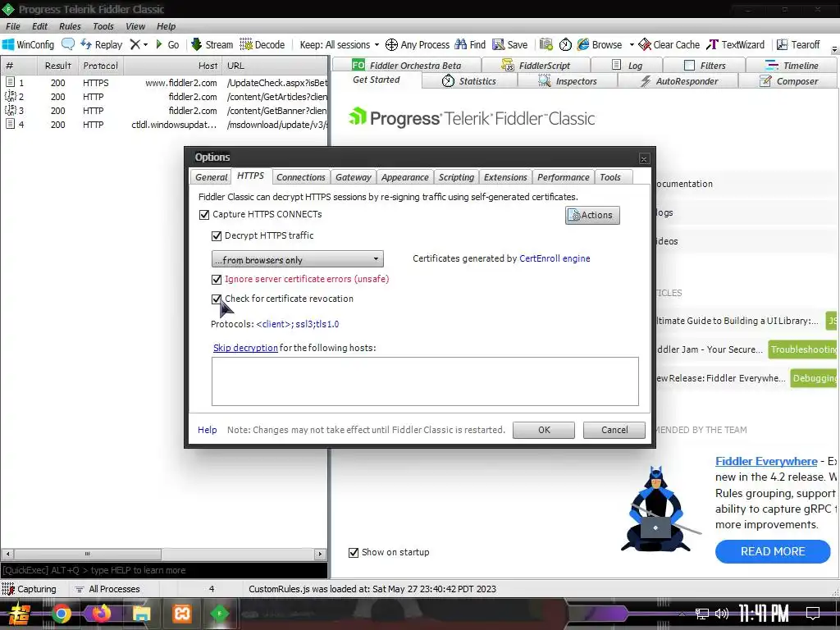Switch to the Inspectors tab
840x630 pixels.
point(568,81)
